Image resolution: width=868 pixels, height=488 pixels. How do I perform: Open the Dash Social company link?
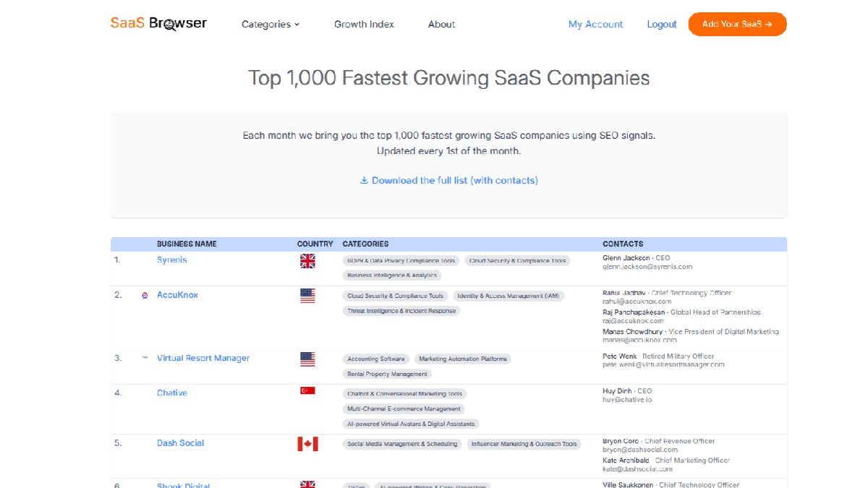tap(180, 443)
